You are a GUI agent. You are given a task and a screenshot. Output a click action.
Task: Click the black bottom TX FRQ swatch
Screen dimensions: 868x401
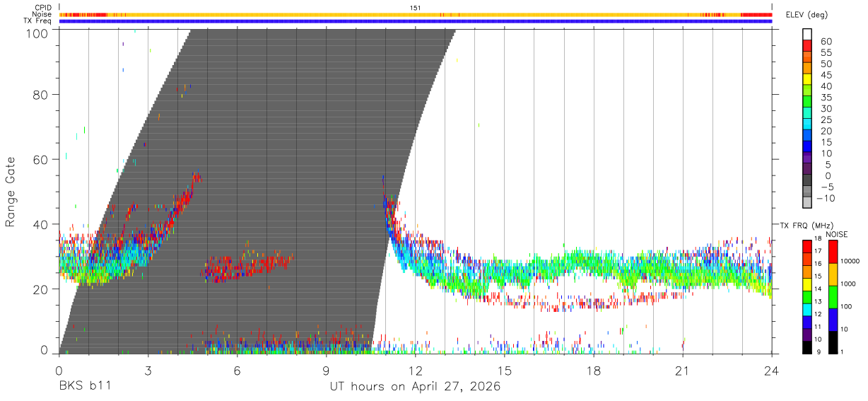point(807,347)
